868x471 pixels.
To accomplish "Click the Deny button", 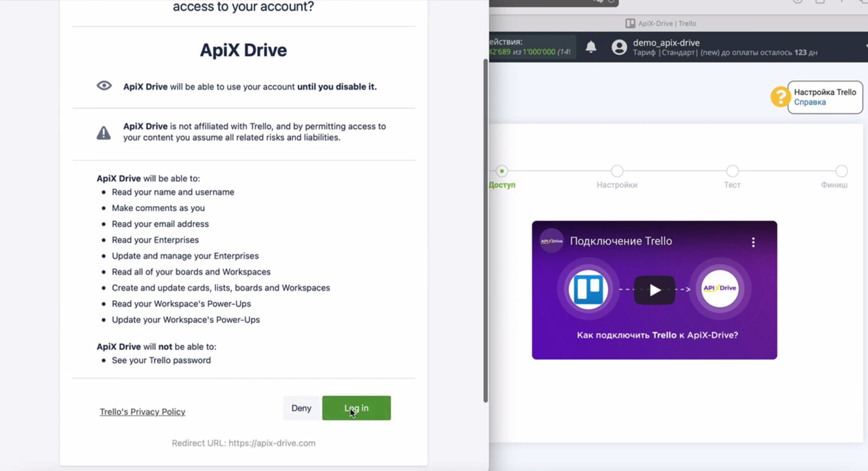I will tap(301, 408).
